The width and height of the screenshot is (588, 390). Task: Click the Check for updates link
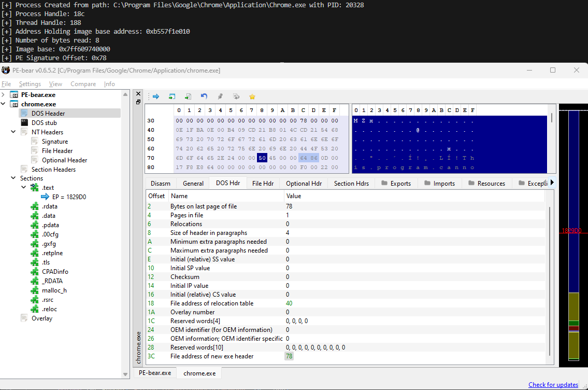pyautogui.click(x=553, y=385)
